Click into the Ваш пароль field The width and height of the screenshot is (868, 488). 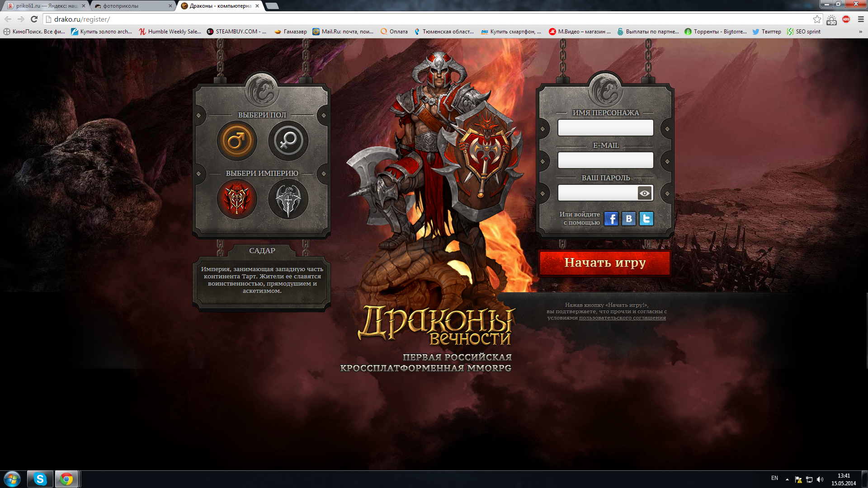click(597, 193)
